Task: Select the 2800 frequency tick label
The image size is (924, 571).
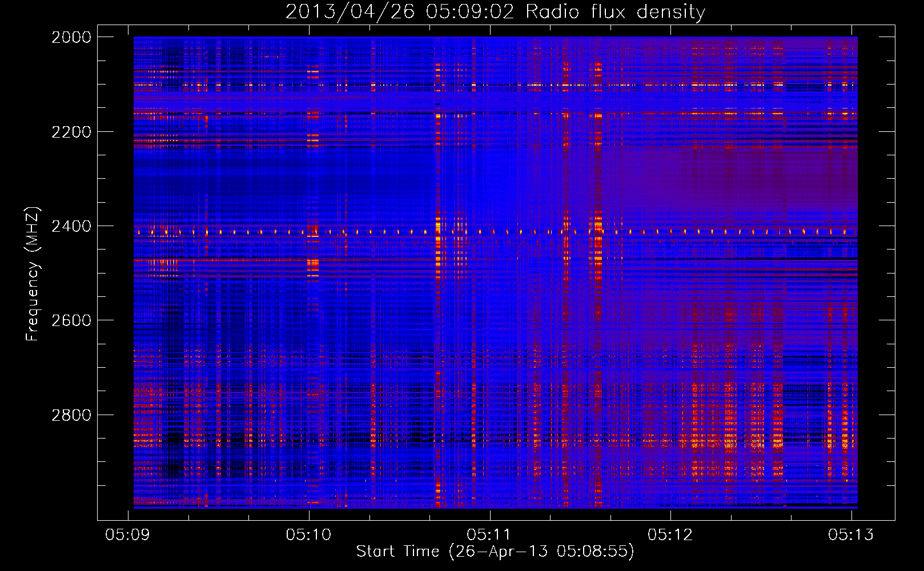Action: coord(71,415)
